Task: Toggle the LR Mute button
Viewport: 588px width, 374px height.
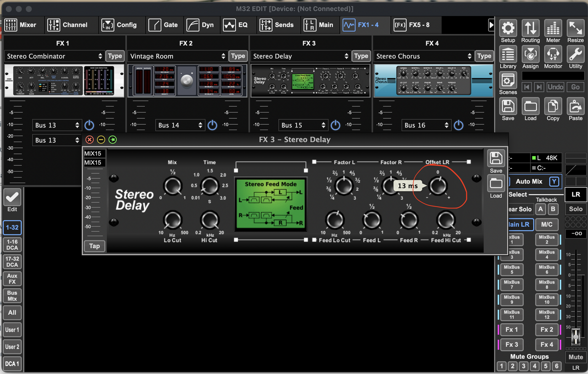Action: pos(576,357)
